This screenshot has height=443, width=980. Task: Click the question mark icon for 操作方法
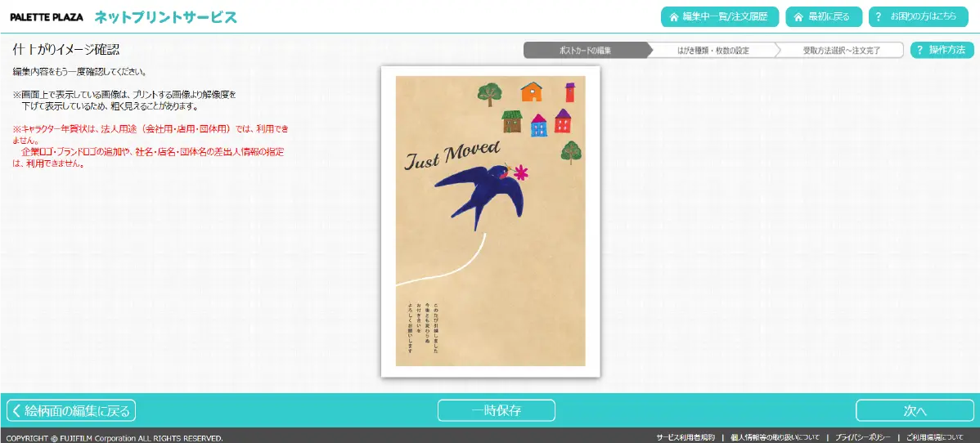click(x=919, y=51)
